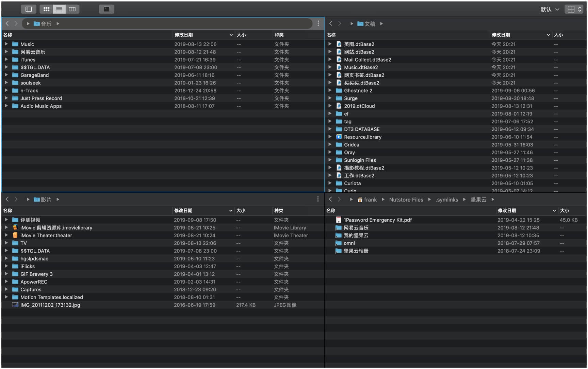Open the 影片 pane options menu
This screenshot has height=369, width=588.
318,199
